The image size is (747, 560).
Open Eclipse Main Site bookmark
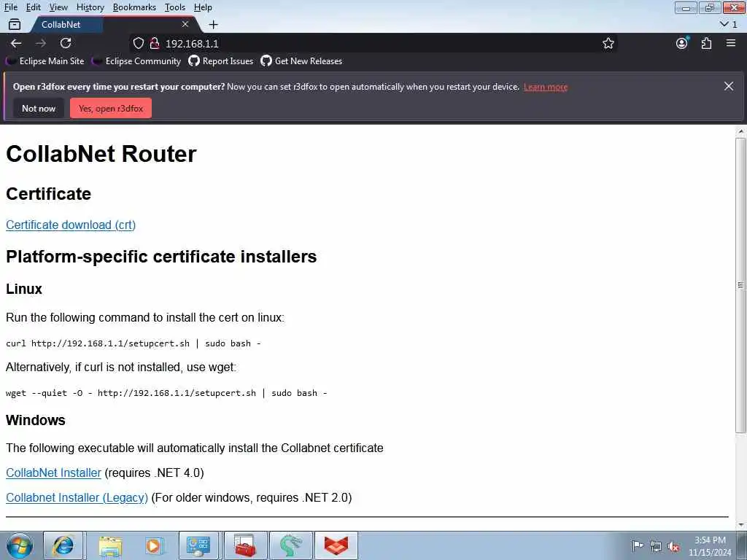(46, 61)
